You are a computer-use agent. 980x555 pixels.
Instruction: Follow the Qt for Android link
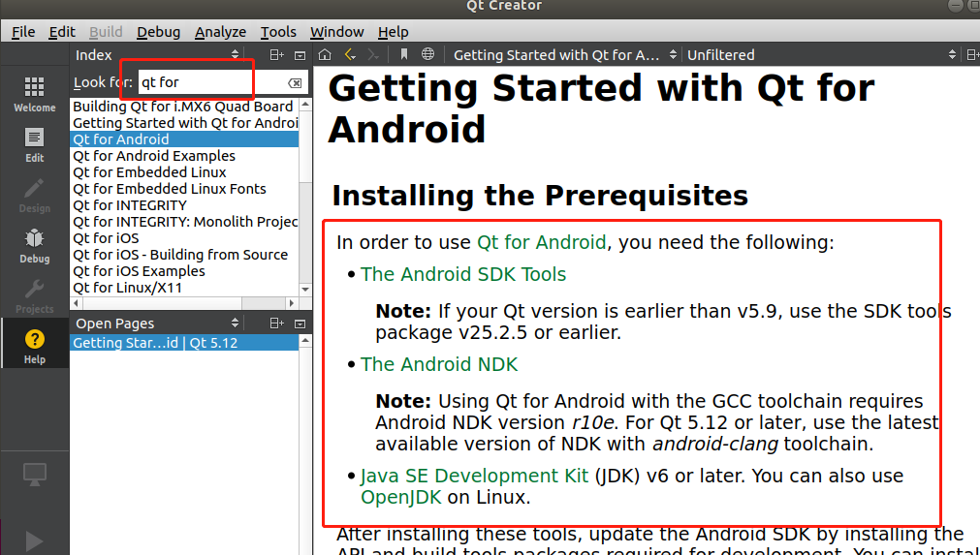[x=541, y=242]
